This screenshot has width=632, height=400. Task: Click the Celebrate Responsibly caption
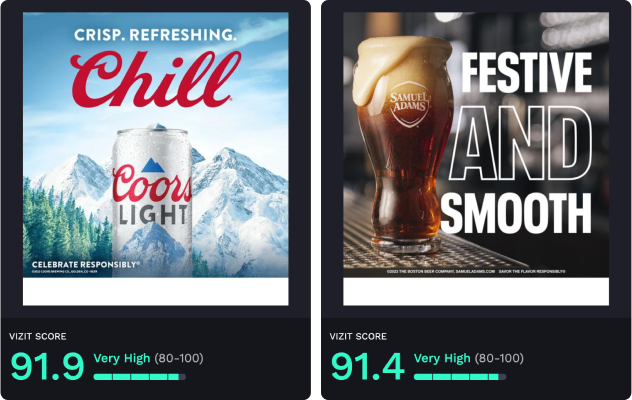[x=85, y=265]
